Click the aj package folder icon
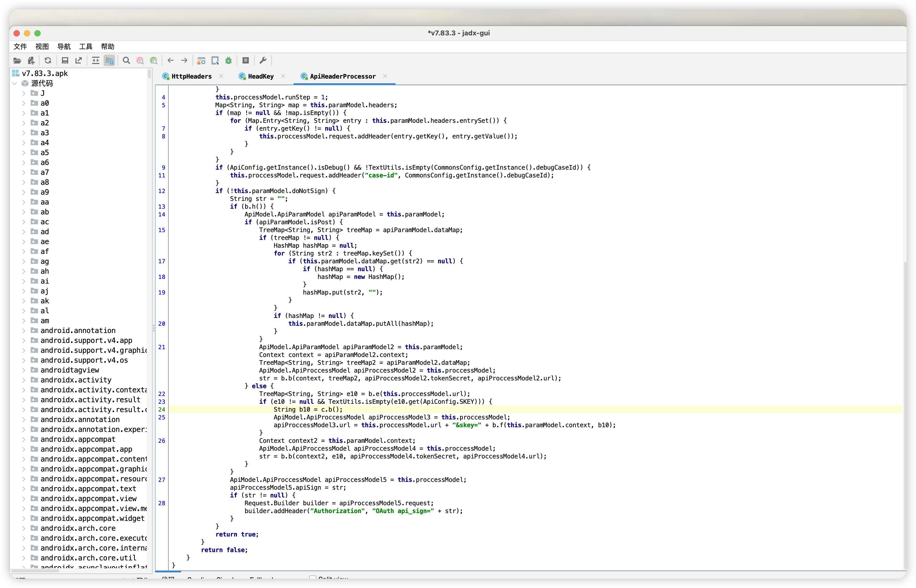The image size is (916, 588). tap(34, 291)
